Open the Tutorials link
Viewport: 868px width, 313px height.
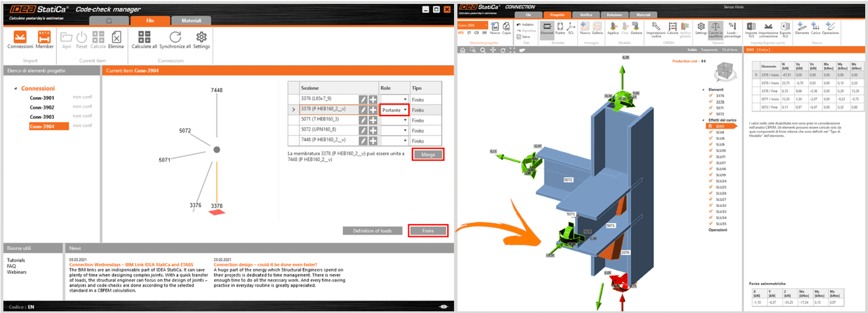[x=16, y=260]
